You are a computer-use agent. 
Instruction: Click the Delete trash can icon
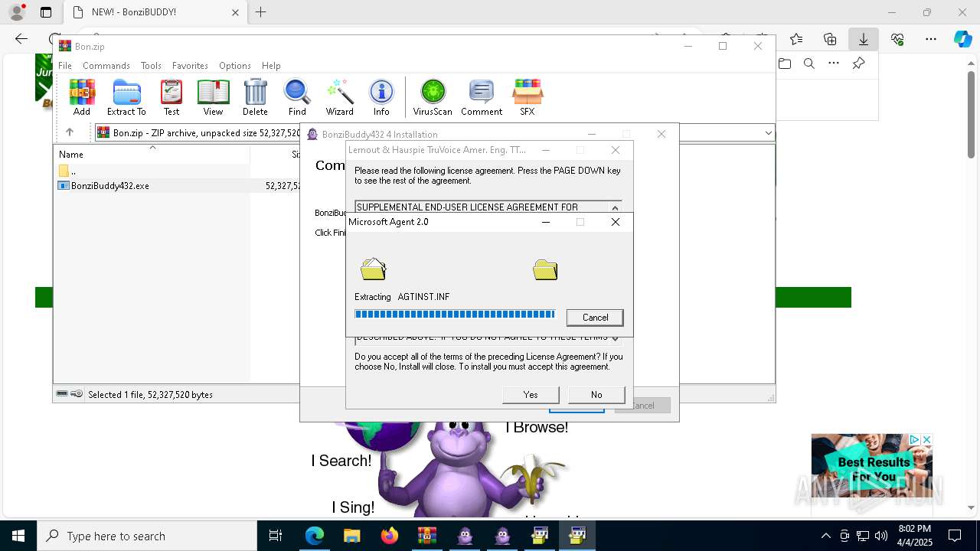255,97
